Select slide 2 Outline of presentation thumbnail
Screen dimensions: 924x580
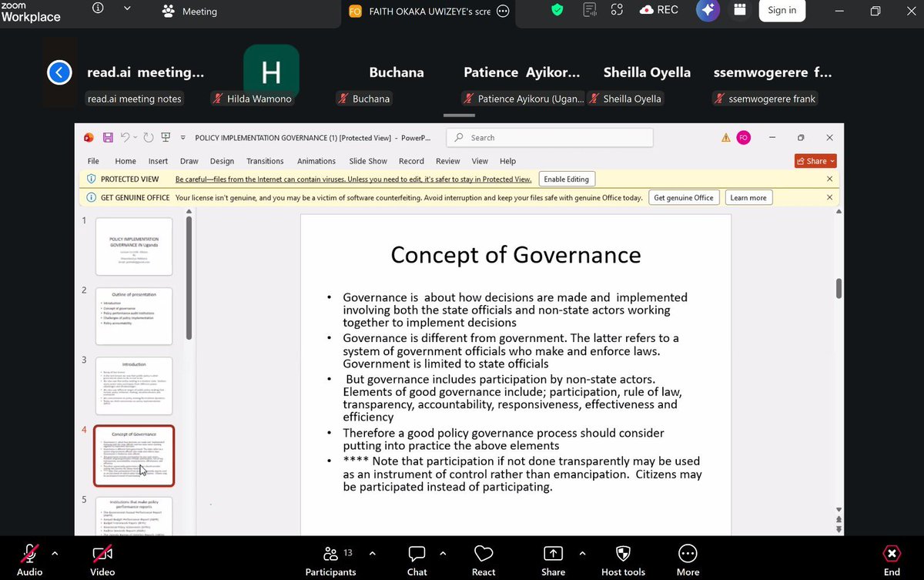(x=134, y=316)
